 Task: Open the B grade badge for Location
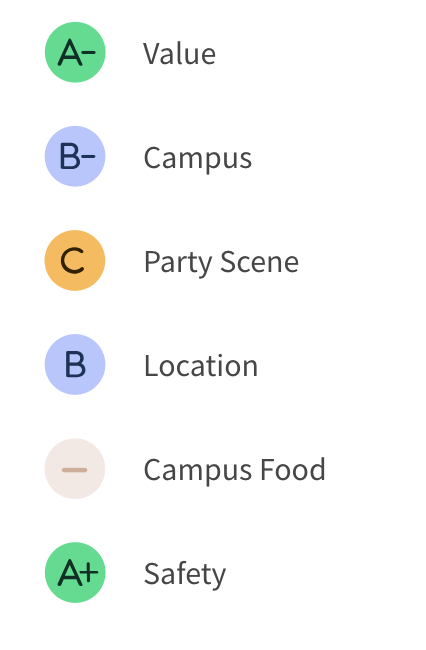tap(75, 365)
